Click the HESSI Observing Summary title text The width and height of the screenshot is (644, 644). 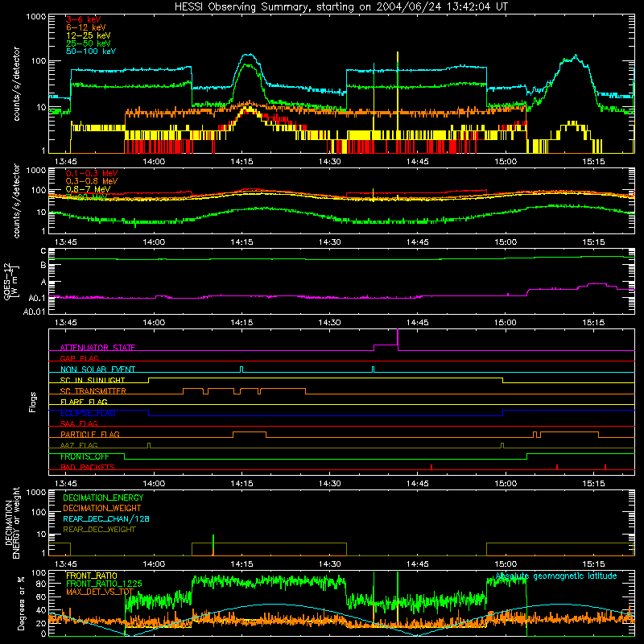[x=341, y=7]
